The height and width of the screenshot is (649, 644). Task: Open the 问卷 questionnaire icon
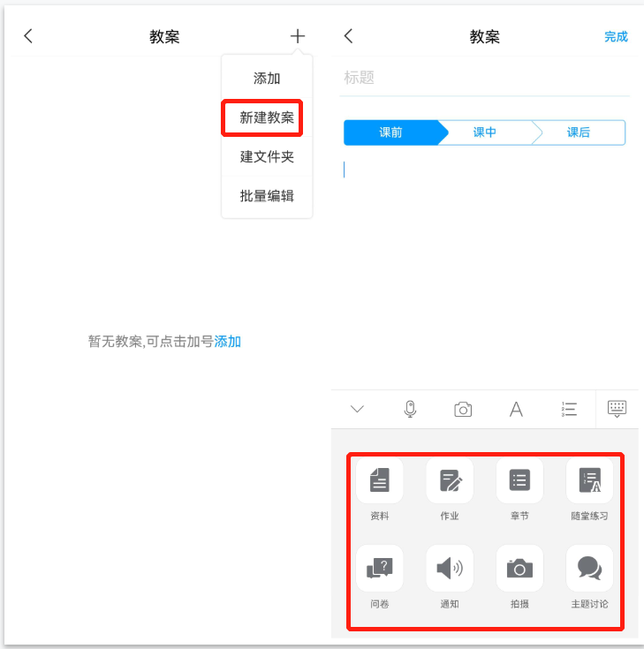(x=379, y=568)
